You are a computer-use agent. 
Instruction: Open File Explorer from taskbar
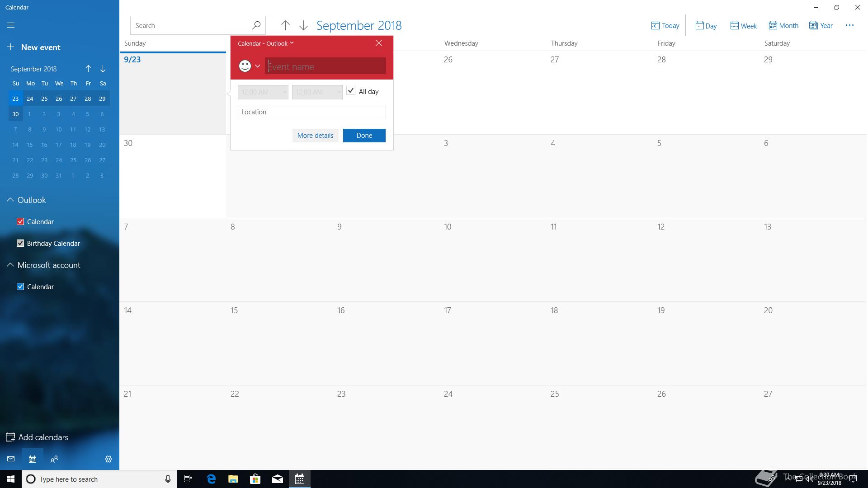pos(233,479)
